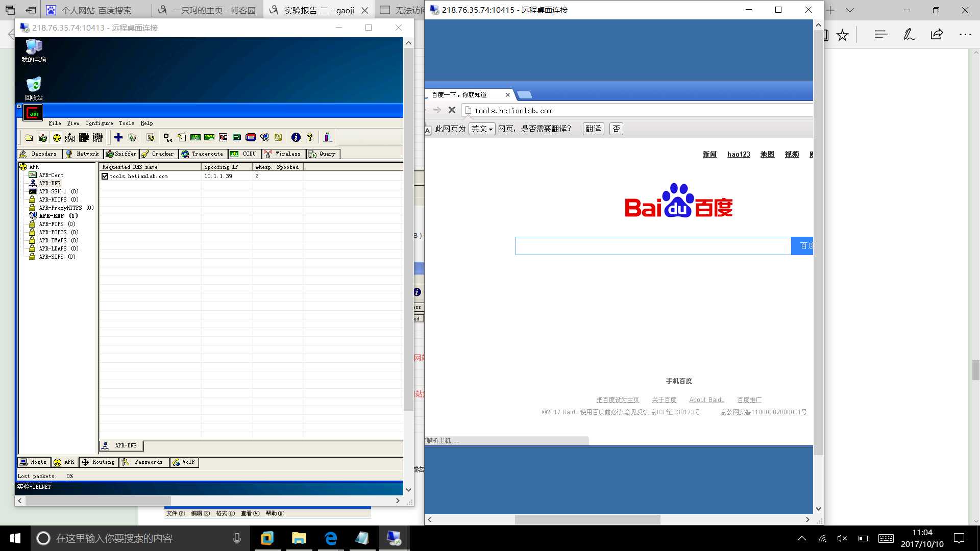Viewport: 980px width, 551px height.
Task: Toggle Start/Stop Sniffer toolbar icon
Action: click(x=43, y=137)
